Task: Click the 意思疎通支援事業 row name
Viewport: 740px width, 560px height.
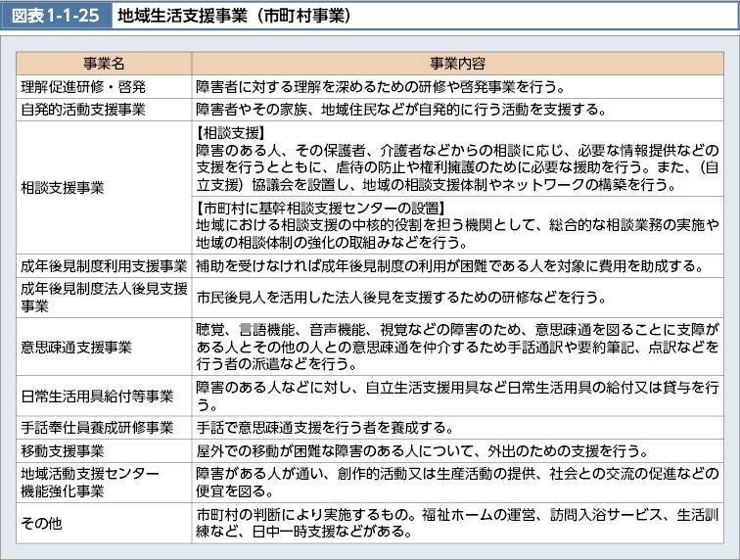Action: click(76, 347)
